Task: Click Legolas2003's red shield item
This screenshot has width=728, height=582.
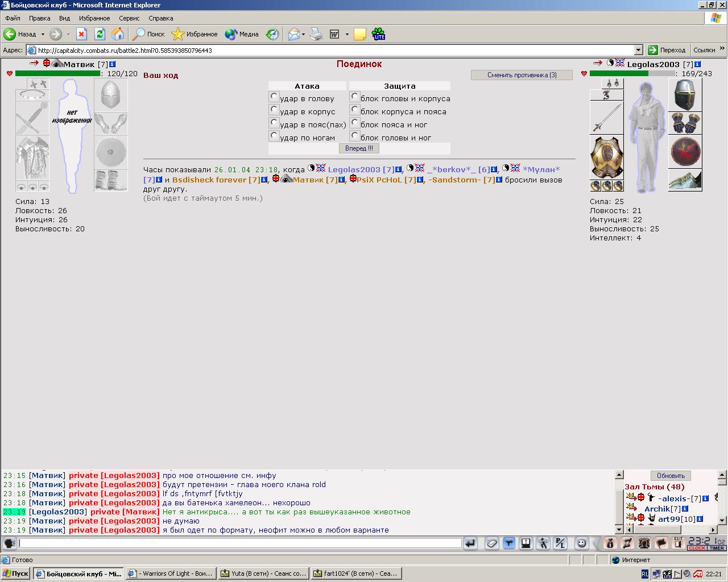Action: (685, 152)
